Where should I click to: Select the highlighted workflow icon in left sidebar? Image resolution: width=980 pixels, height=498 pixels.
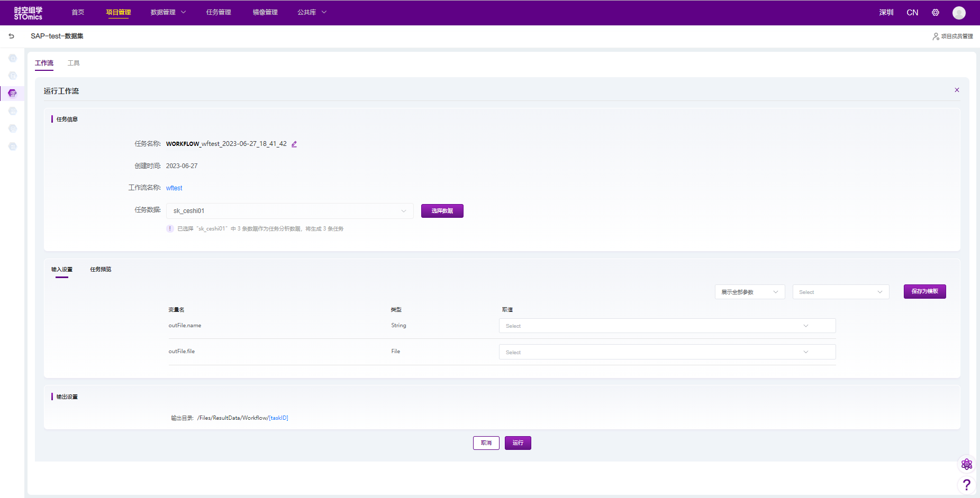pyautogui.click(x=13, y=94)
